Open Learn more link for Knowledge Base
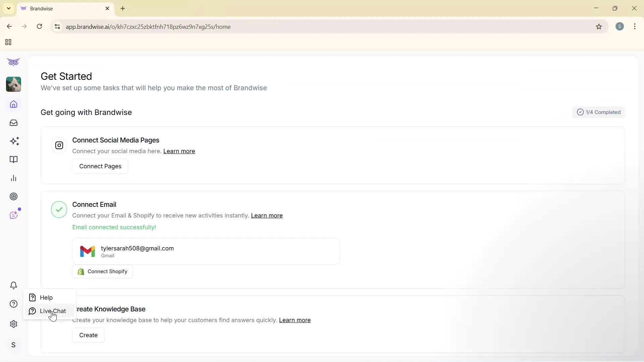Screen dimensions: 644x362 click(294, 320)
